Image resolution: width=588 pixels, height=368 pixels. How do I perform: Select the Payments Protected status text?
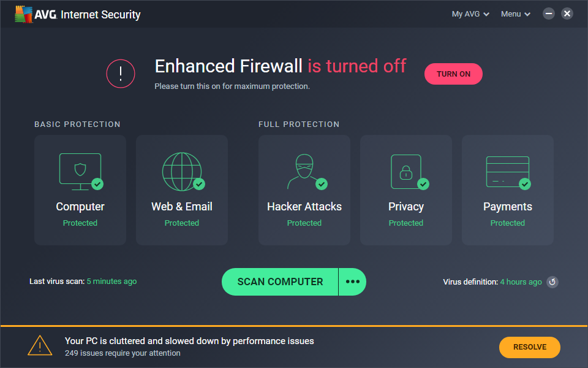pos(507,223)
